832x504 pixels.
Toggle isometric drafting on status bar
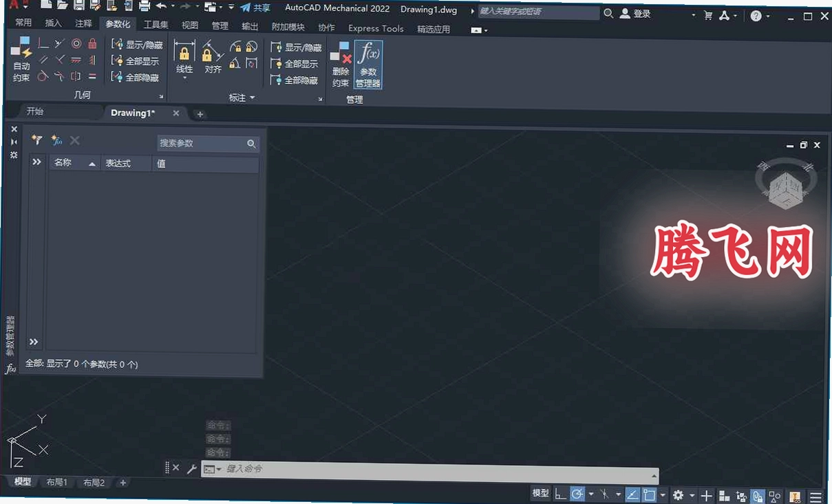(x=604, y=495)
